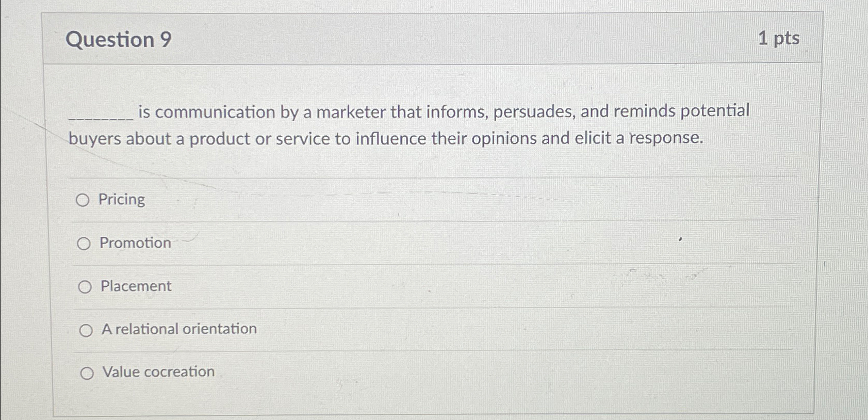Click the Promotion answer label
Image resolution: width=868 pixels, height=420 pixels.
click(x=136, y=243)
